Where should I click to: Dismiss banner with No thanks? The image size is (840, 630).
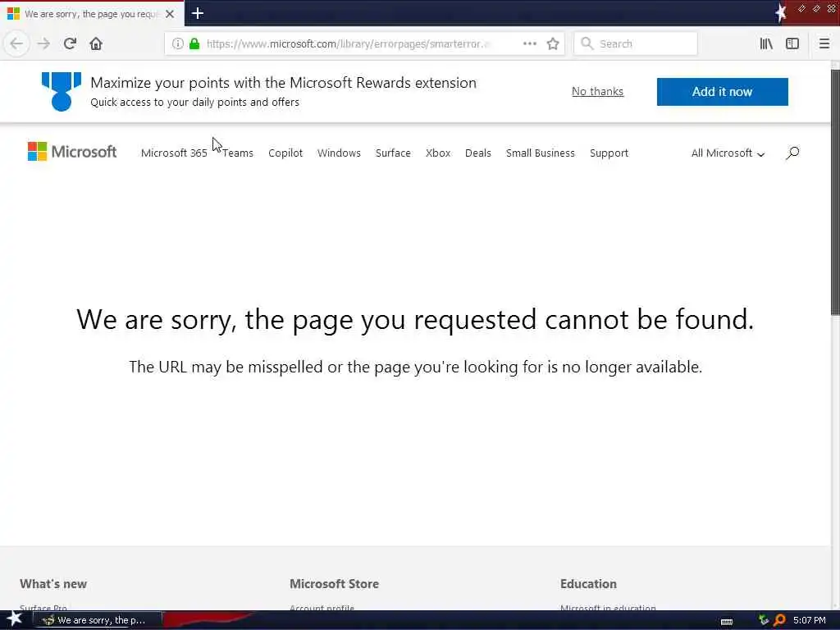tap(597, 92)
